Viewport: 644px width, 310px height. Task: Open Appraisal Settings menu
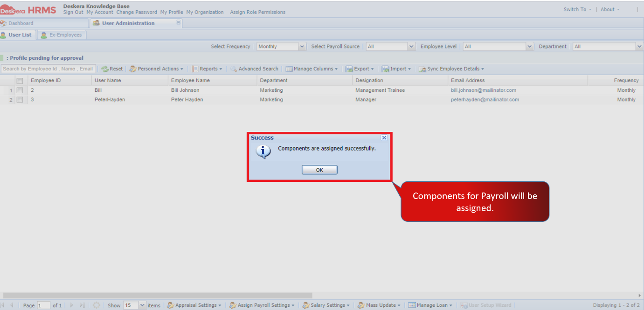[194, 305]
